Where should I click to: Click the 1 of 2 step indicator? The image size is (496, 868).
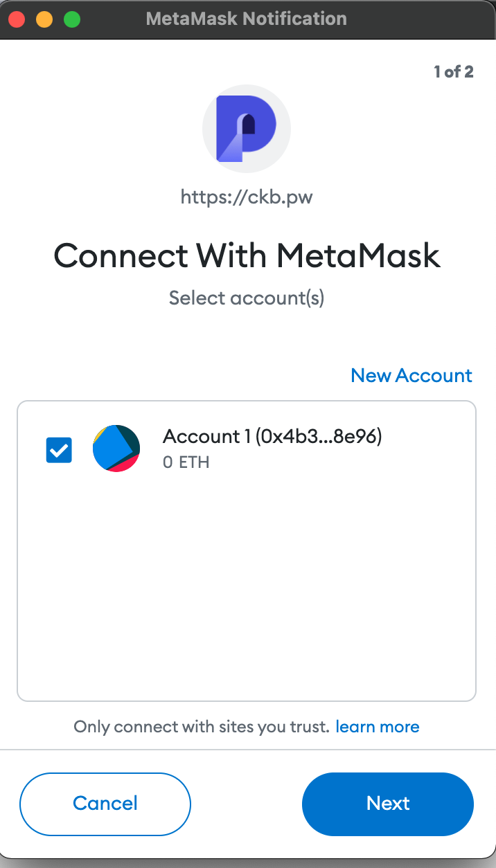454,71
